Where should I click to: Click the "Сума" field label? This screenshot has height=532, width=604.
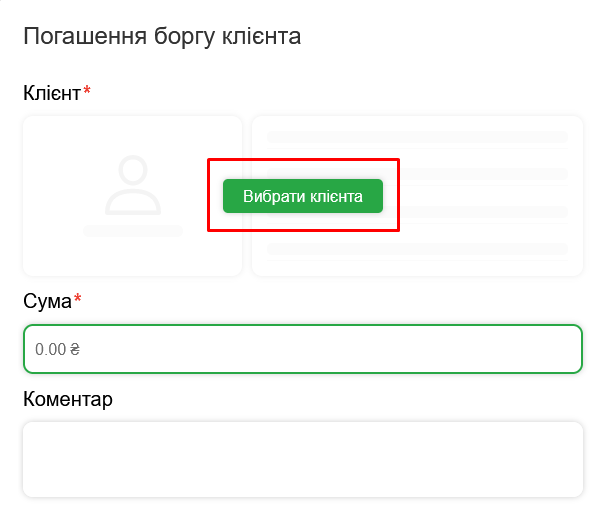47,301
